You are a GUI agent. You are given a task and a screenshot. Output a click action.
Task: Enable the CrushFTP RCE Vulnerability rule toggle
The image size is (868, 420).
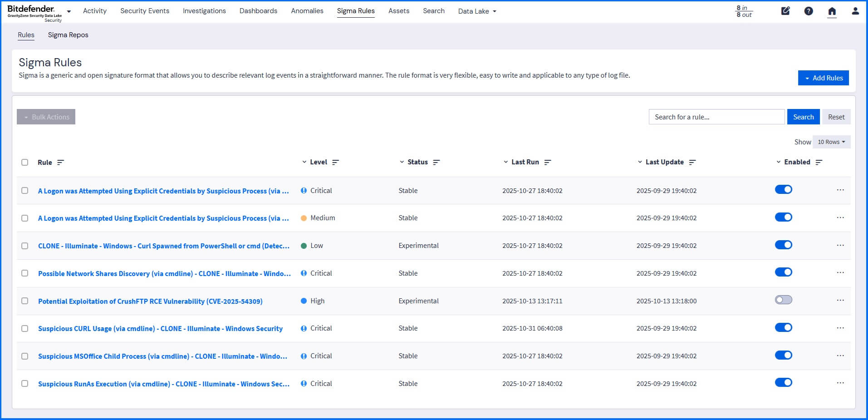coord(784,300)
